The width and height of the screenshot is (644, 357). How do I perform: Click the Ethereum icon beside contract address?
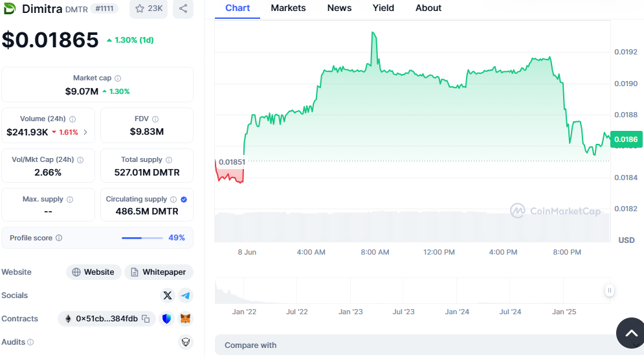point(68,319)
